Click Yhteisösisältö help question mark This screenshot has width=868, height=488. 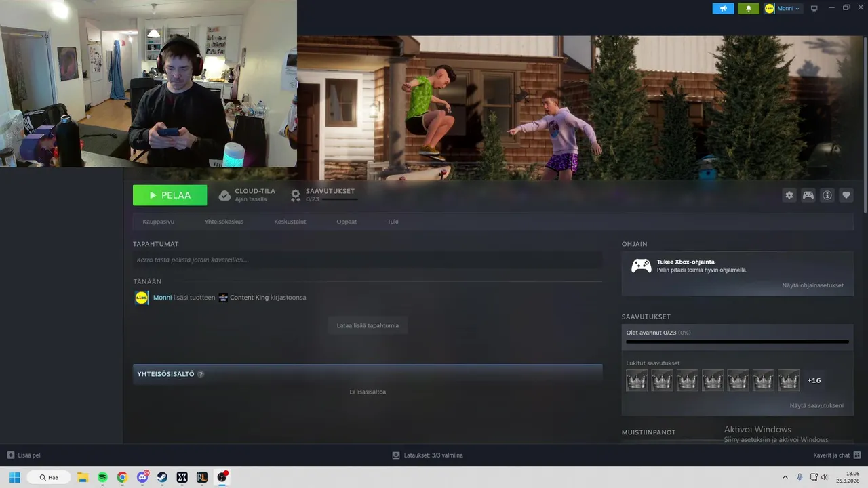201,374
